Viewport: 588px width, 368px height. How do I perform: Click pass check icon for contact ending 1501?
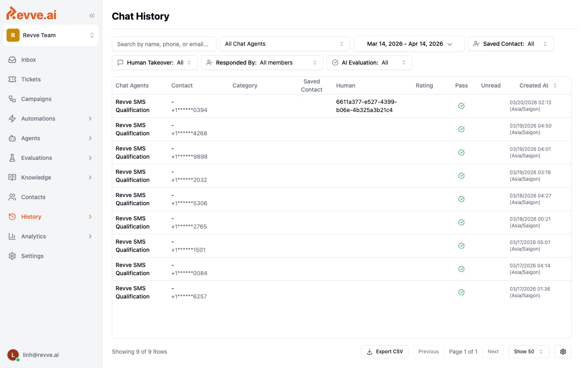pyautogui.click(x=461, y=246)
